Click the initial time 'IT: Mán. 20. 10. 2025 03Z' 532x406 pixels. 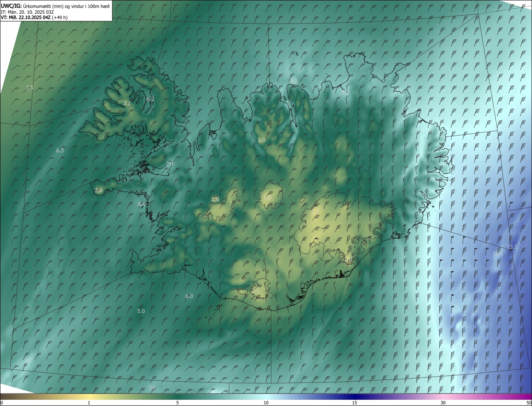click(x=28, y=12)
